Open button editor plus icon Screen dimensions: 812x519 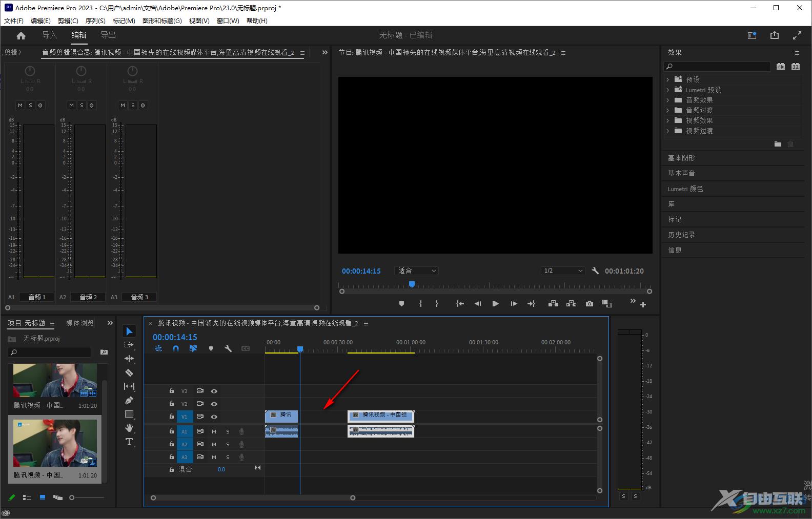(x=643, y=305)
